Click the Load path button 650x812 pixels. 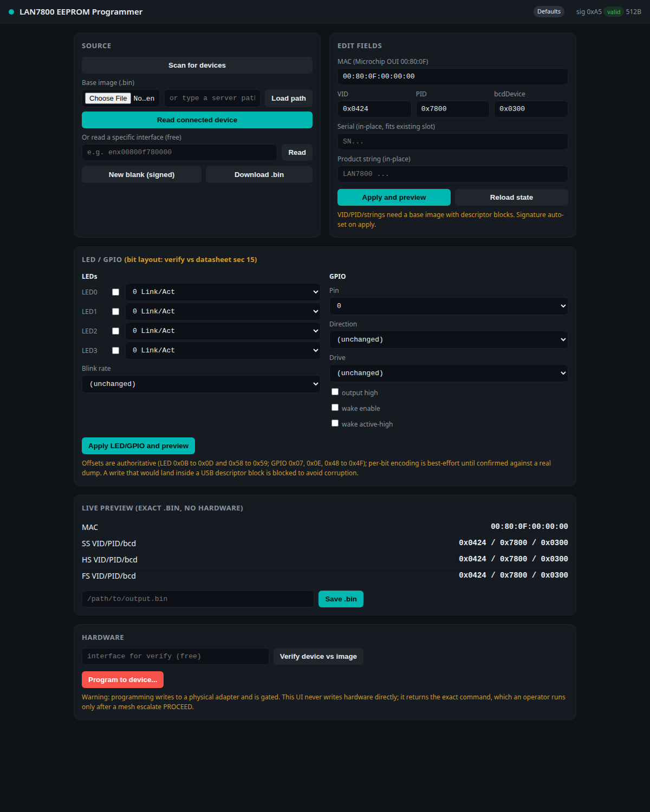[289, 98]
